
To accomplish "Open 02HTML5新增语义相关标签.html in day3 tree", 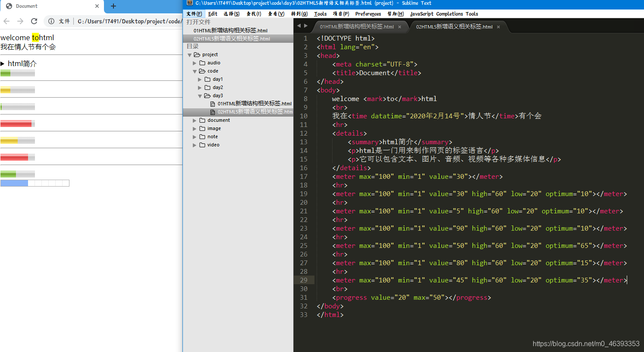I will [x=255, y=112].
